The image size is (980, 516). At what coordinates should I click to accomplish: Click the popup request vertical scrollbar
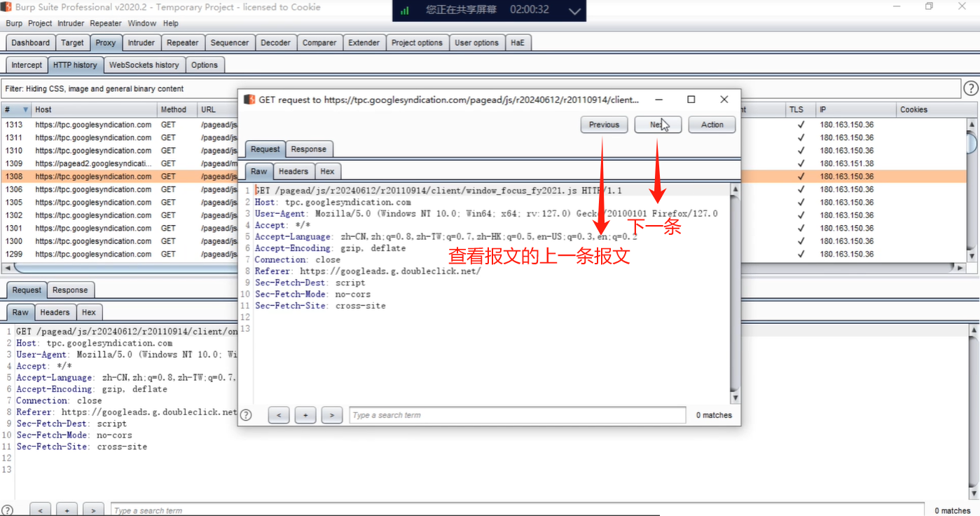[735, 293]
